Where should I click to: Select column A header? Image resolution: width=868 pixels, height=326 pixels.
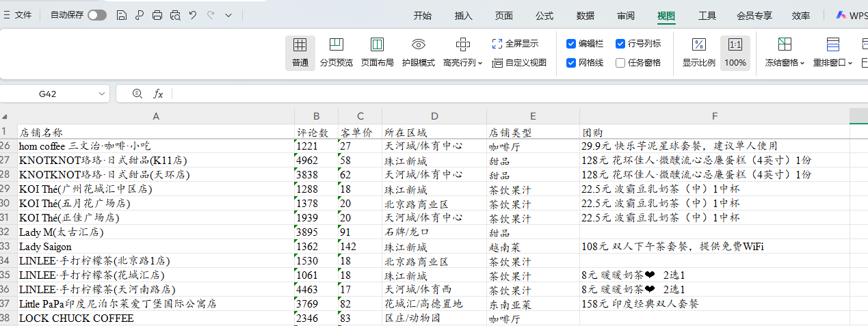tap(156, 117)
